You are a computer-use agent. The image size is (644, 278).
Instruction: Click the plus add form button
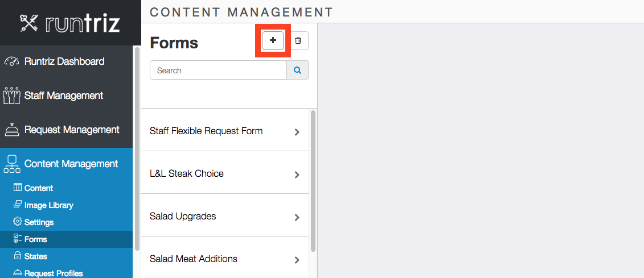(273, 40)
